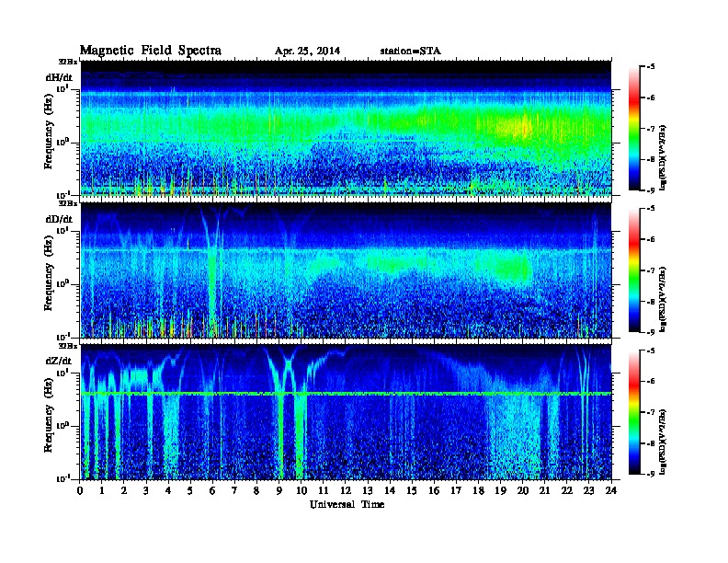This screenshot has width=728, height=563.
Task: Click the 10^-1 frequency tick of dH/dt panel
Action: coord(63,194)
